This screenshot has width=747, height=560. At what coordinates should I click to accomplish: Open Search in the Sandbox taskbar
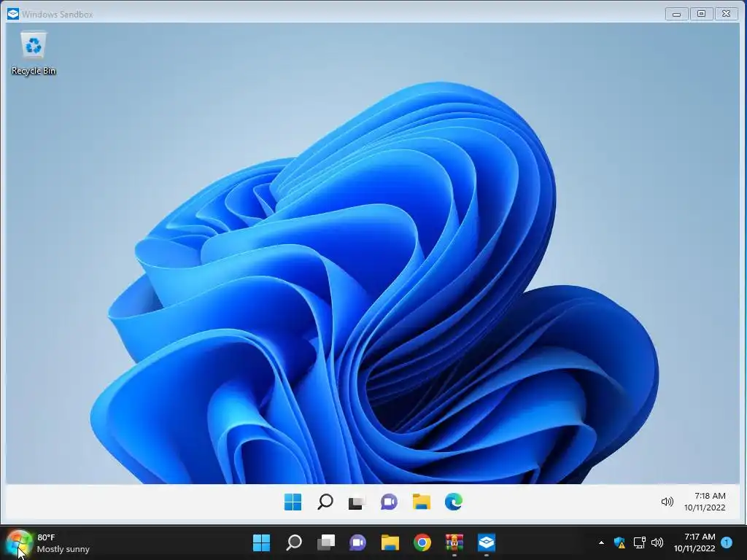pyautogui.click(x=325, y=502)
